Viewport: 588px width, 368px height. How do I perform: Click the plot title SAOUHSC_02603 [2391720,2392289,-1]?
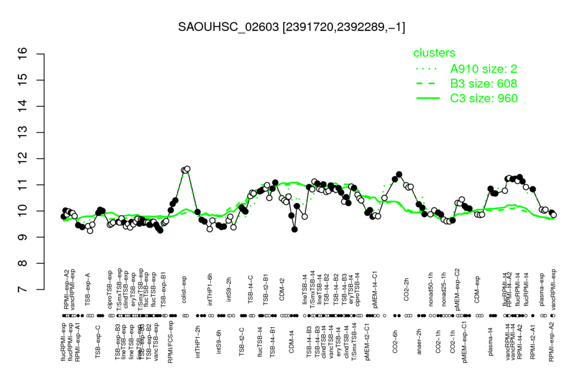tap(291, 27)
